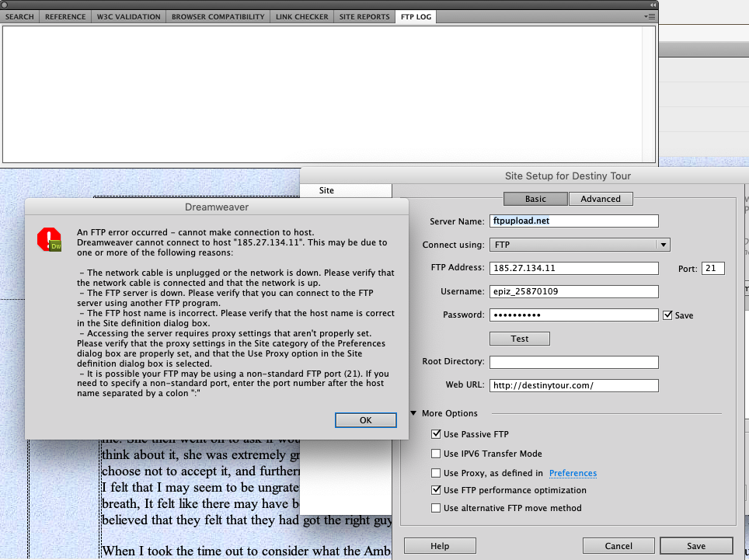Screen dimensions: 749x560
Task: Select Site in the setup sidebar
Action: click(x=326, y=190)
